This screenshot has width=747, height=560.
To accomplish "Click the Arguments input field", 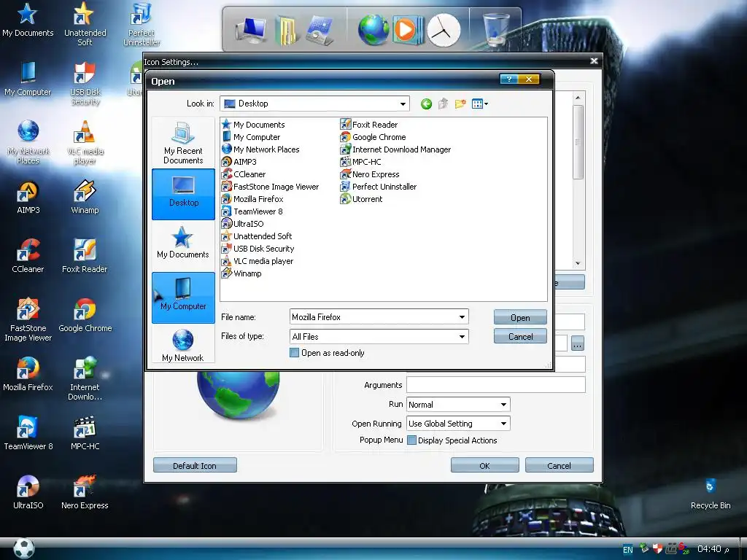I will click(x=495, y=385).
